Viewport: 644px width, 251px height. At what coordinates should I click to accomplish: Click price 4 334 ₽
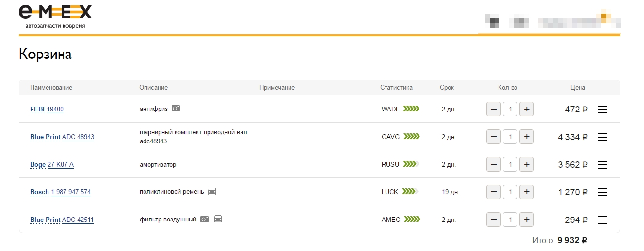[x=573, y=137]
